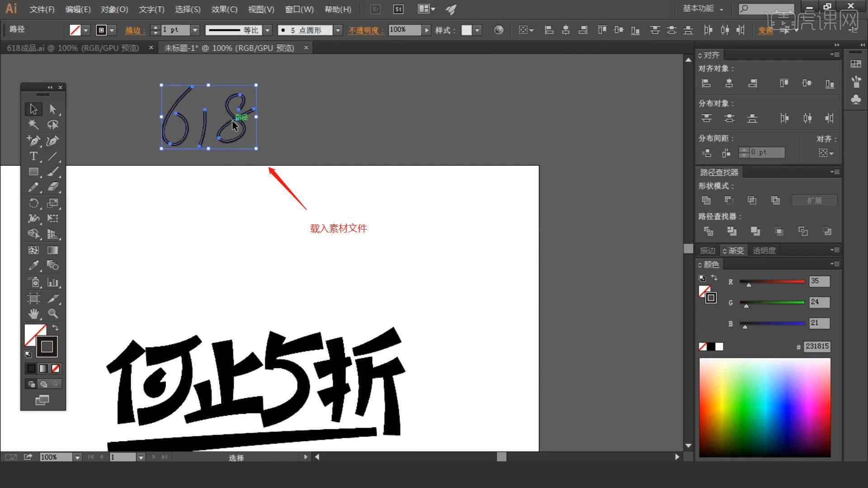This screenshot has height=488, width=868.
Task: Select the Gradient tool in toolbar
Action: 52,250
